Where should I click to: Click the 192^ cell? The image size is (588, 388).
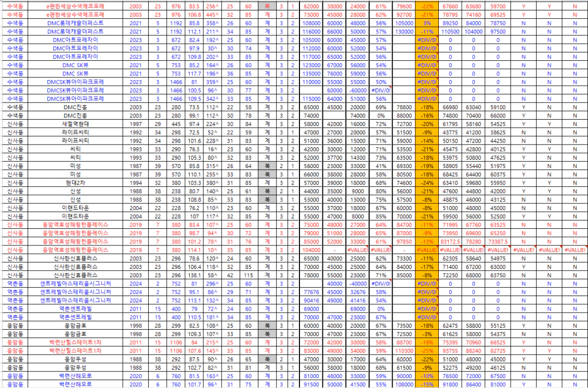click(212, 40)
